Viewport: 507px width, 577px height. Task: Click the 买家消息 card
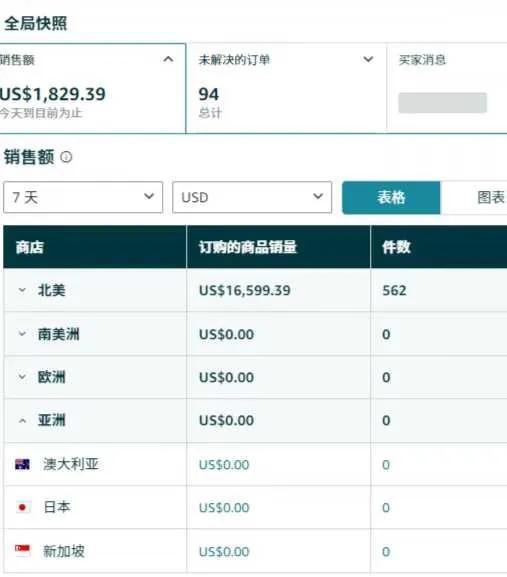pyautogui.click(x=447, y=88)
